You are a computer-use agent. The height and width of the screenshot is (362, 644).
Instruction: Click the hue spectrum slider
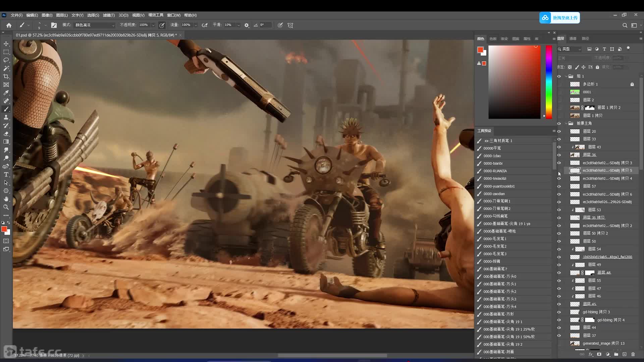549,82
